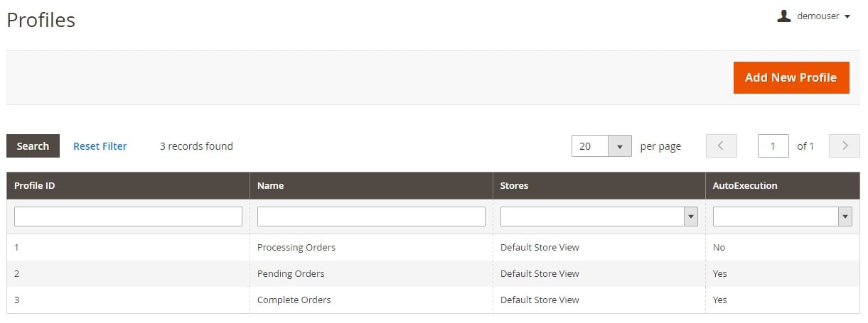The image size is (868, 323).
Task: Sort by Name column header
Action: click(x=270, y=185)
